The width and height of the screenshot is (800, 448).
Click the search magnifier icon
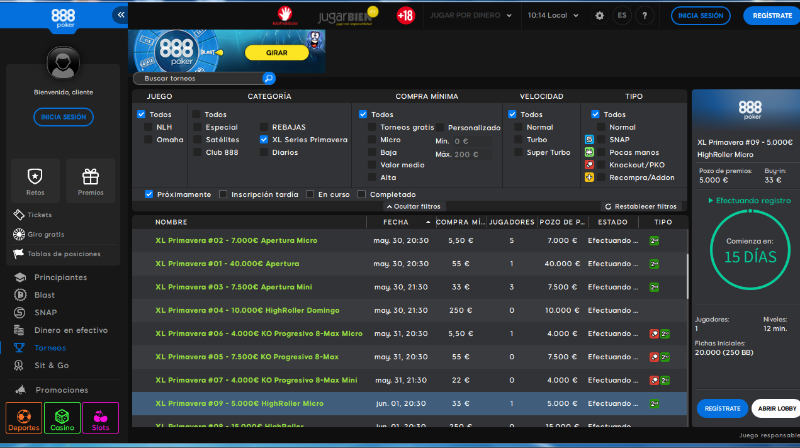tap(268, 78)
